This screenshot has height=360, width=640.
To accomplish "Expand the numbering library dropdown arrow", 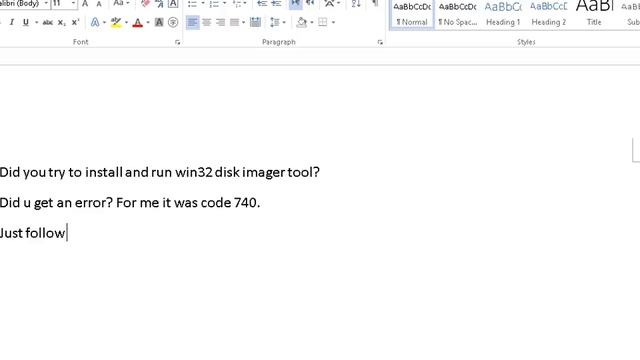I will (224, 4).
